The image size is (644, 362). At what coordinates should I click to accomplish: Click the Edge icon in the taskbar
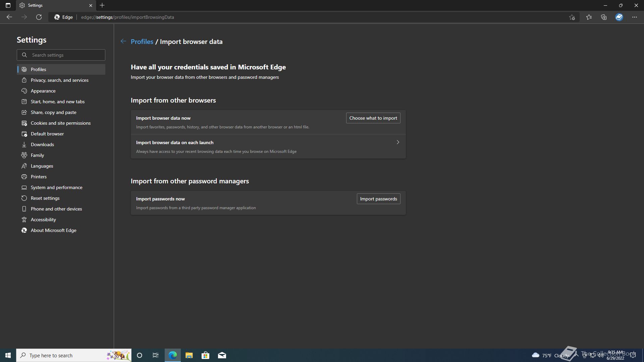click(x=172, y=355)
